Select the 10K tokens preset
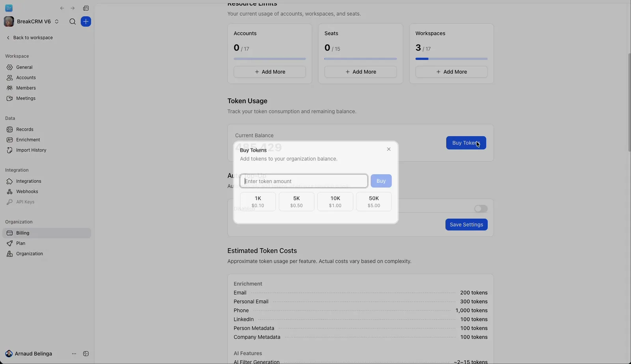The height and width of the screenshot is (364, 631). (335, 202)
